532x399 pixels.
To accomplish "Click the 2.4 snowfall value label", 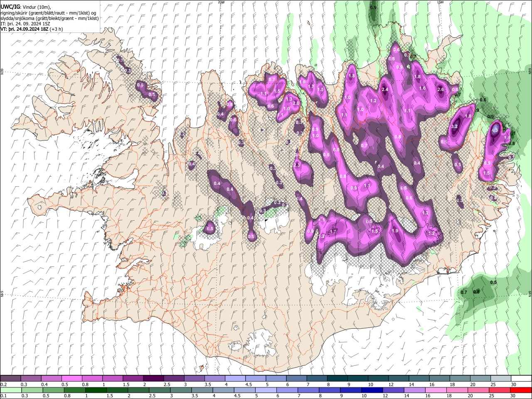I will tap(385, 89).
